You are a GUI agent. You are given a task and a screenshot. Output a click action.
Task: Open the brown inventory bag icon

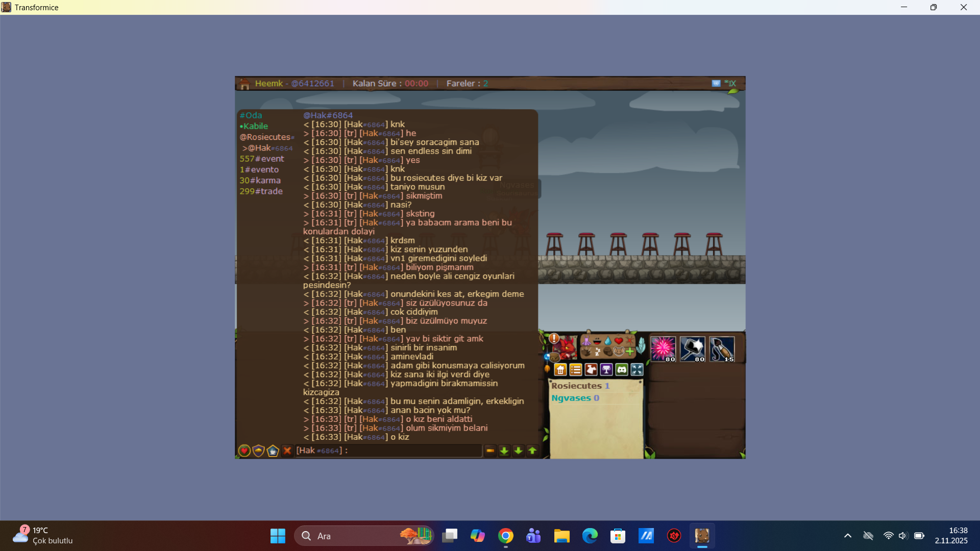[x=554, y=357]
